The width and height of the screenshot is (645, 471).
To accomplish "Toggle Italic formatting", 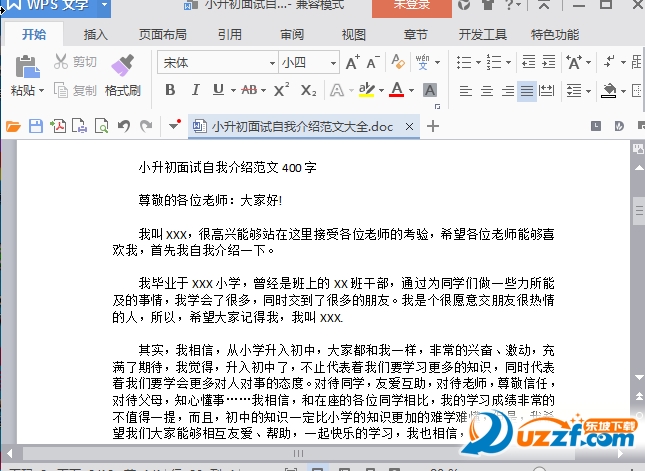I will 196,91.
